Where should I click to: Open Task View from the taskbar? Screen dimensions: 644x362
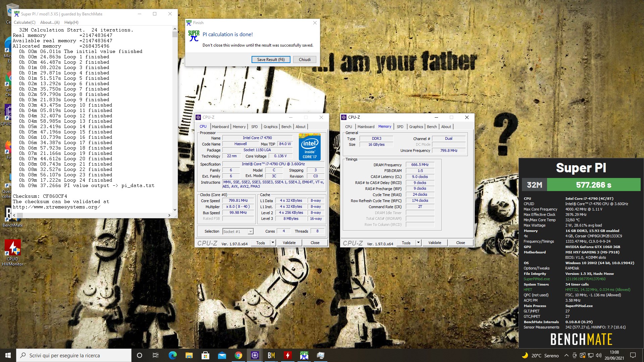(156, 355)
